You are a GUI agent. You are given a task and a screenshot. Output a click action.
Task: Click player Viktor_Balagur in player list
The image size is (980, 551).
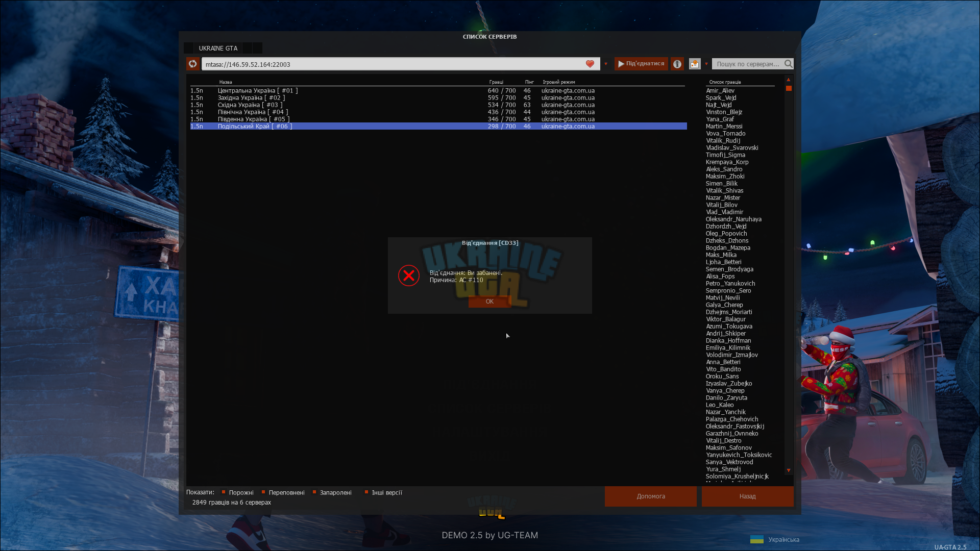coord(726,319)
